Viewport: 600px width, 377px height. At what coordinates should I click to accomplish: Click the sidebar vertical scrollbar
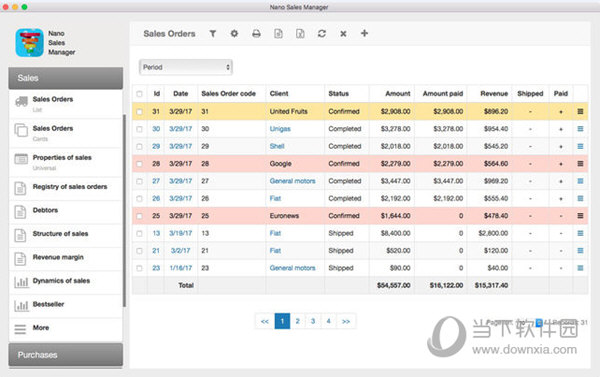[124, 211]
